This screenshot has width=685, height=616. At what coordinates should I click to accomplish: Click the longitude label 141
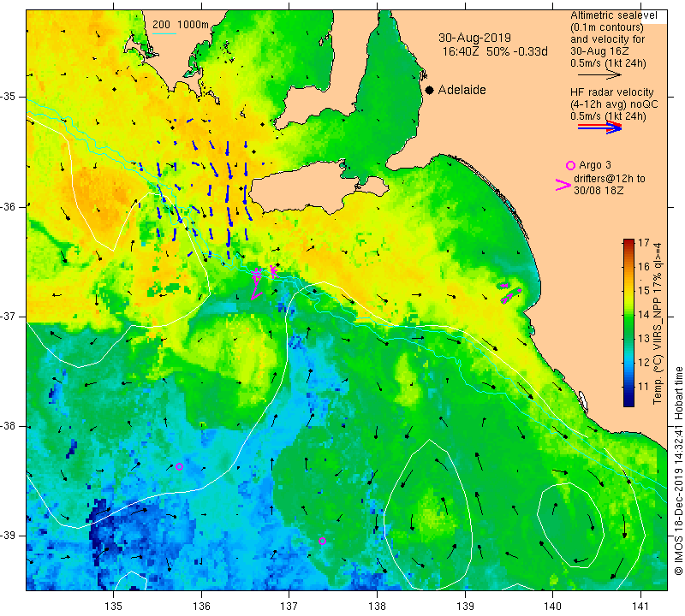640,607
